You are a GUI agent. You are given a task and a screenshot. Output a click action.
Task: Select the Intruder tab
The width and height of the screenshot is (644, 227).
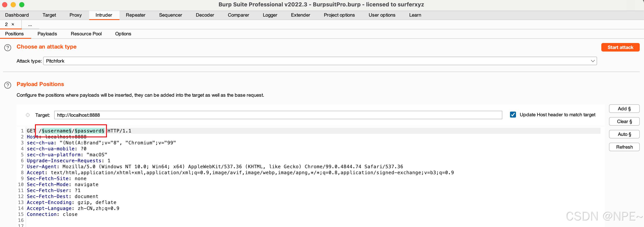click(x=104, y=15)
